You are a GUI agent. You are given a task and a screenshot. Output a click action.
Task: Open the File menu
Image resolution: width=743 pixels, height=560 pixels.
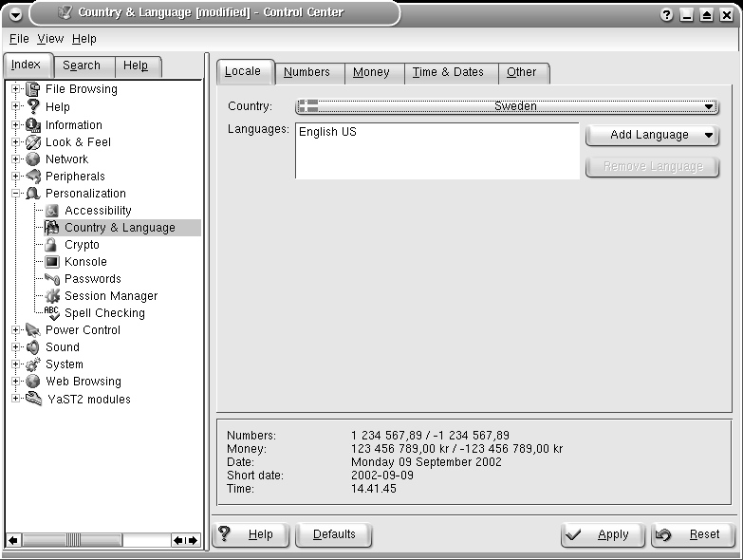click(19, 39)
